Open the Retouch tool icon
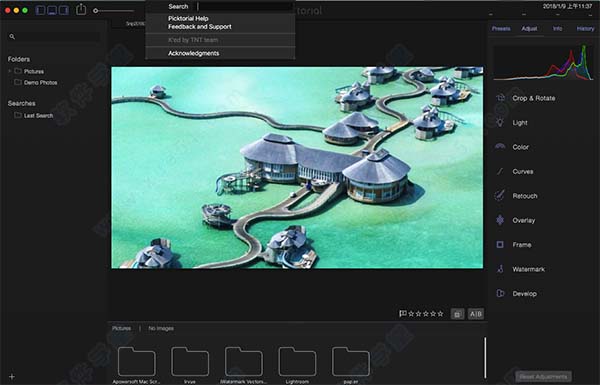600x385 pixels. pyautogui.click(x=500, y=196)
